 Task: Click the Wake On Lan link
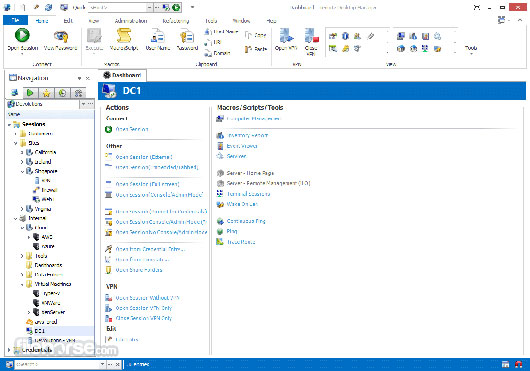[242, 204]
